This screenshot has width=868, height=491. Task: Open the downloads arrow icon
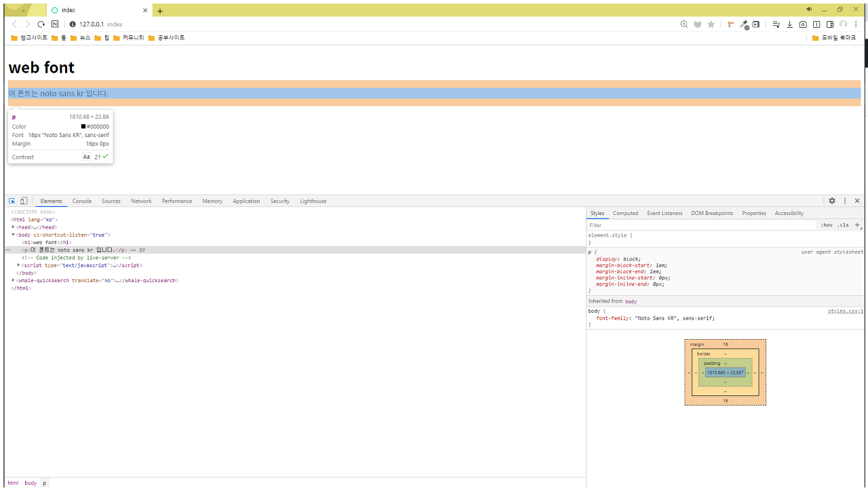tap(789, 24)
